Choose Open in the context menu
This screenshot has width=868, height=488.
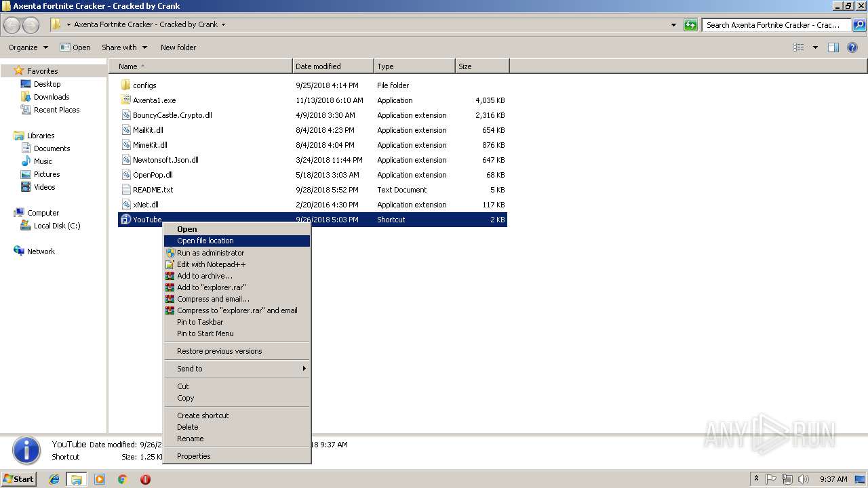(237, 229)
